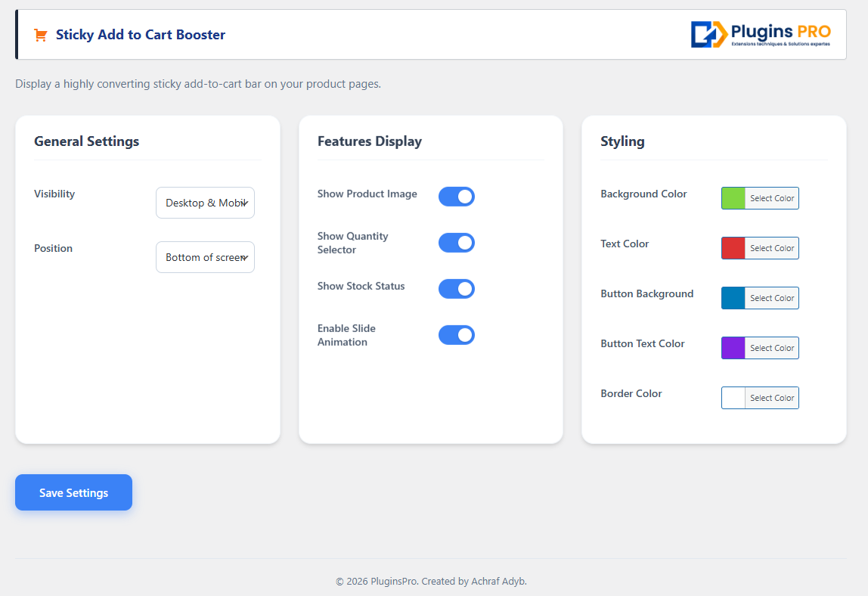The width and height of the screenshot is (868, 596).
Task: Toggle Enable Slide Animation switch
Action: click(x=457, y=335)
